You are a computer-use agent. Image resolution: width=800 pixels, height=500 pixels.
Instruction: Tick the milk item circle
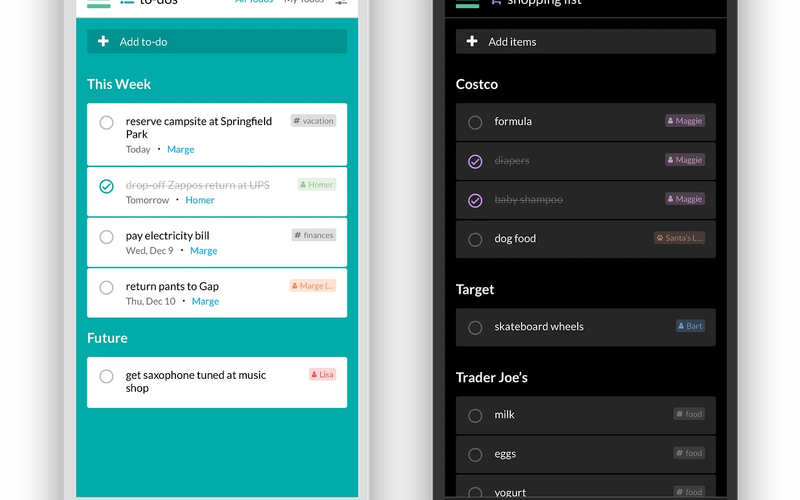(x=475, y=416)
